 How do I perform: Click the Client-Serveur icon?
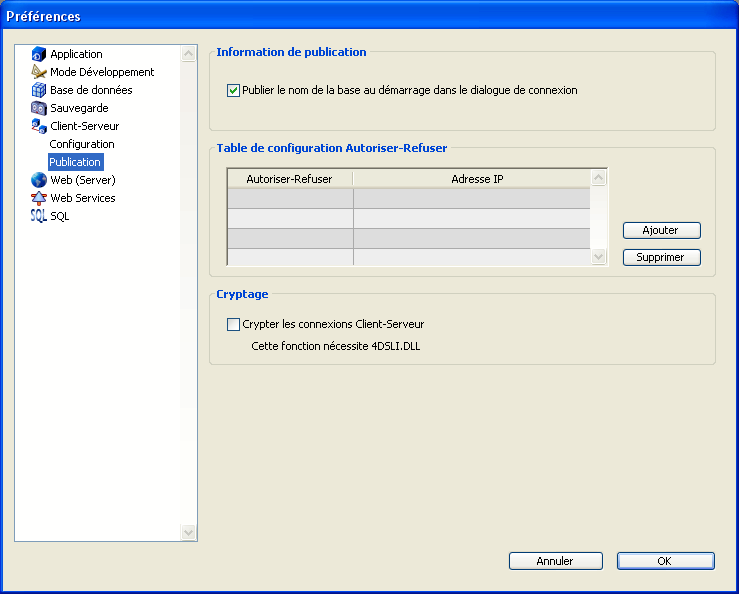tap(39, 126)
